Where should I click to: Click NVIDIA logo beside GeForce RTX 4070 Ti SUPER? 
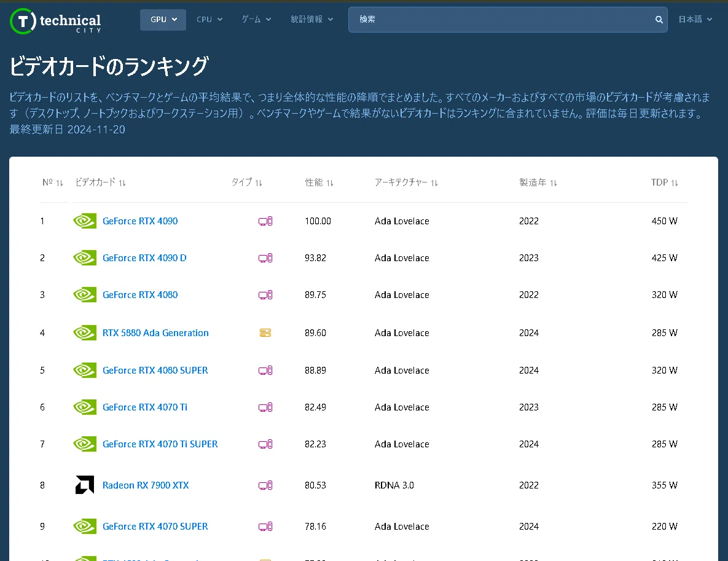[85, 444]
